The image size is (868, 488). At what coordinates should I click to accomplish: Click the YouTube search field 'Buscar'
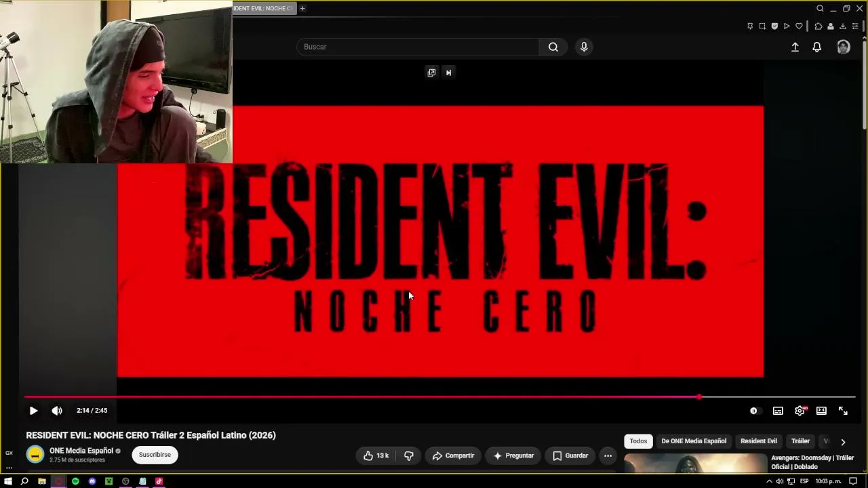click(418, 47)
